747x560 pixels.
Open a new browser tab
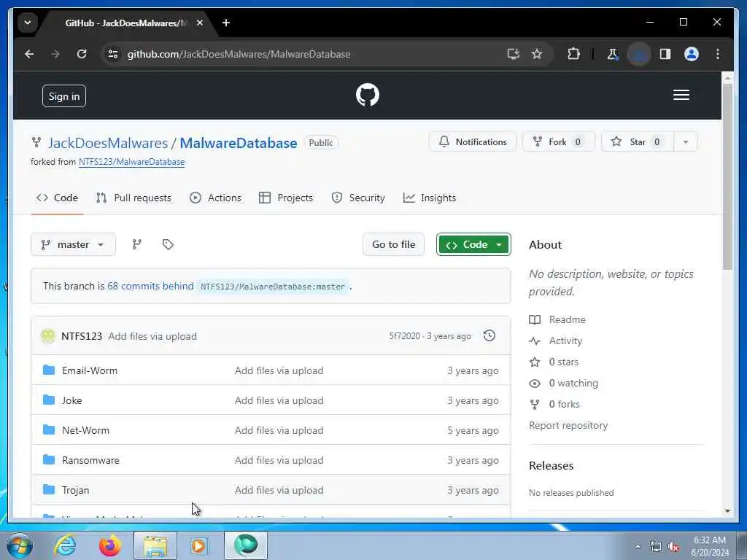tap(226, 23)
